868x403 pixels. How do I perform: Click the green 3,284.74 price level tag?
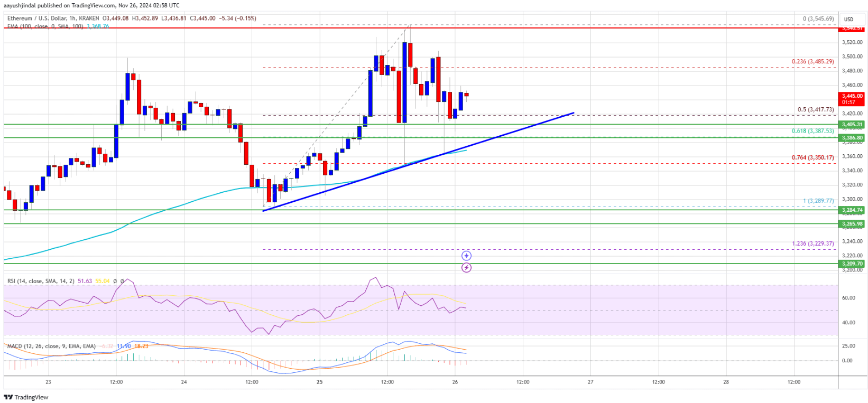(x=852, y=210)
